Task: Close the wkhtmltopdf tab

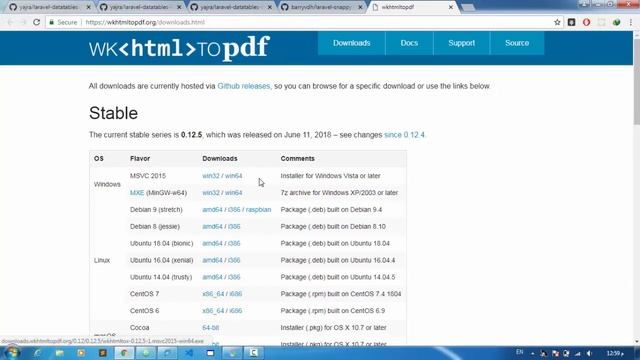Action: click(x=451, y=7)
